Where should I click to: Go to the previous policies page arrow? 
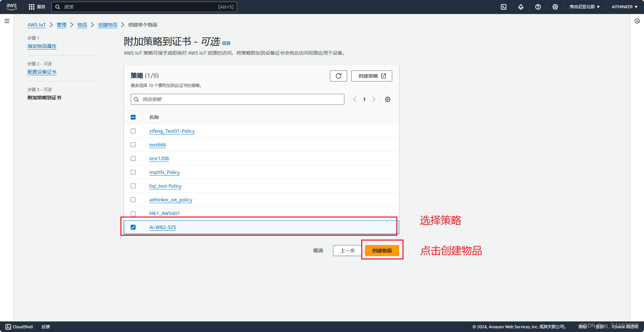click(x=355, y=99)
